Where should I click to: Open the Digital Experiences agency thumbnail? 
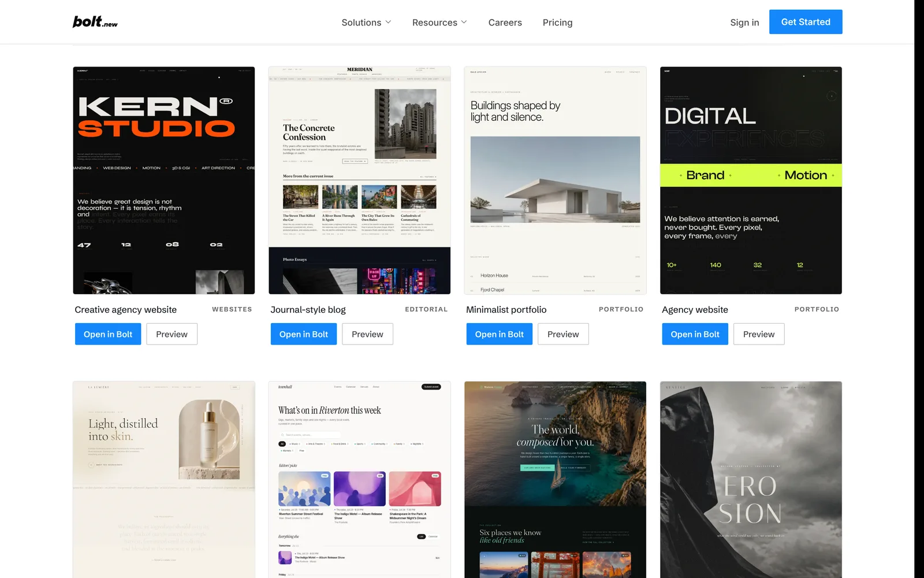pos(751,180)
